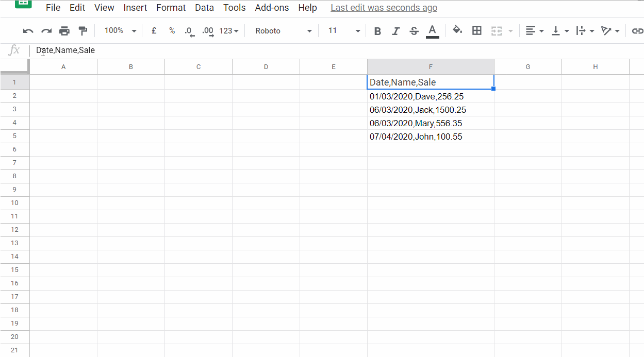Open the Fill color picker

[457, 30]
